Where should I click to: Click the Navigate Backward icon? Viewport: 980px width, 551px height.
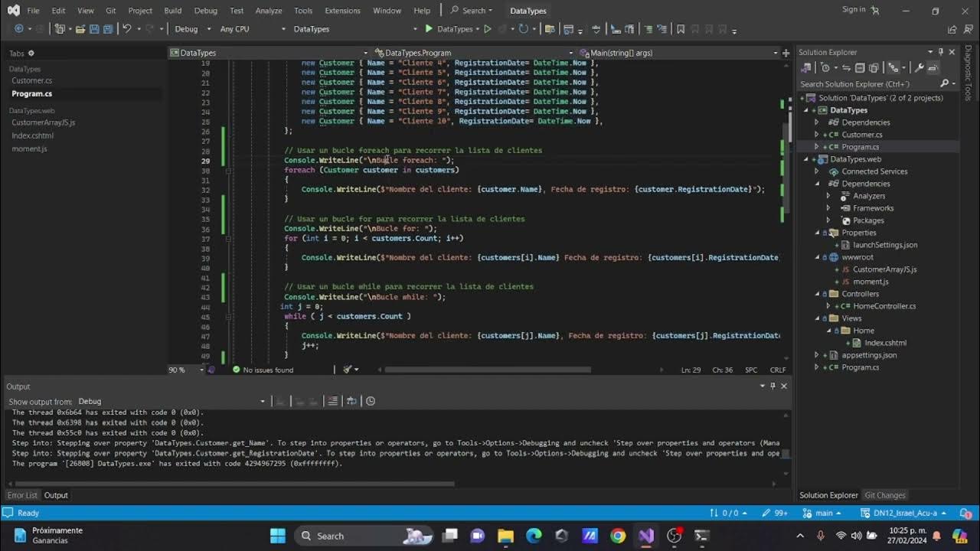click(x=19, y=28)
